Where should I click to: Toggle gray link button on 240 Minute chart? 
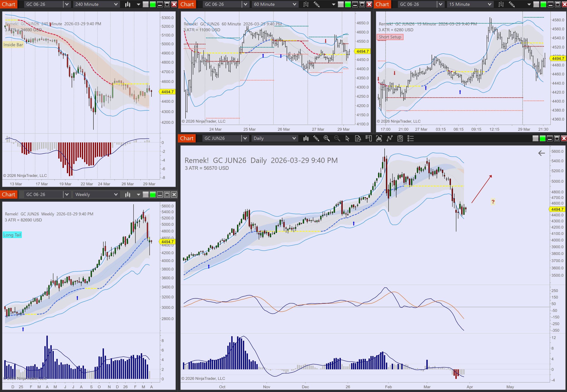pyautogui.click(x=146, y=4)
